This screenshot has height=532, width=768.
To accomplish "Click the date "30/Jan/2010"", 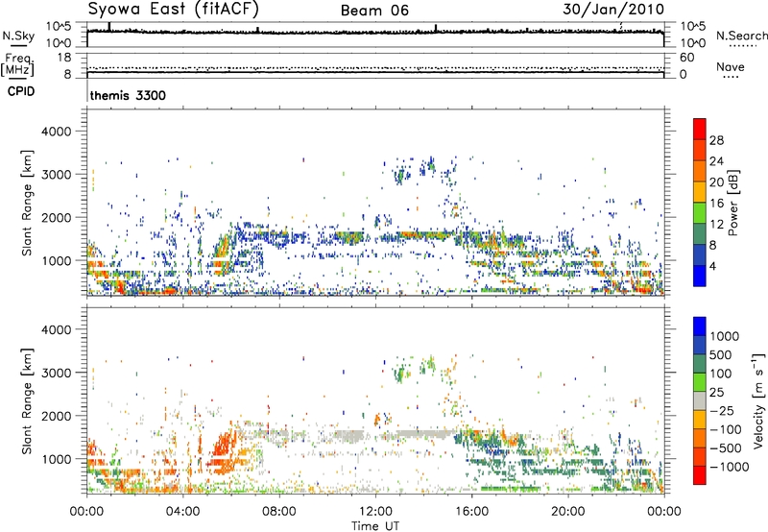I will pos(613,10).
